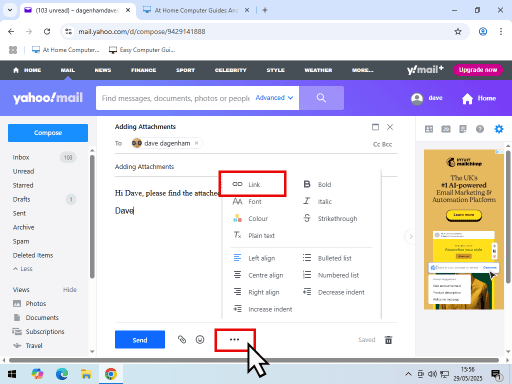Open the NEWS menu item
Screen dimensions: 512x384
point(103,70)
